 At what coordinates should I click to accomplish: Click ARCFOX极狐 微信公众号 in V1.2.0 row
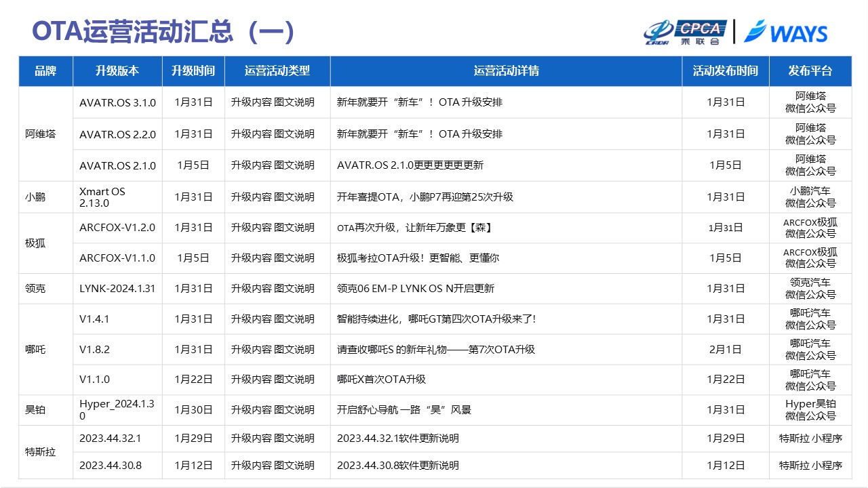(x=810, y=228)
